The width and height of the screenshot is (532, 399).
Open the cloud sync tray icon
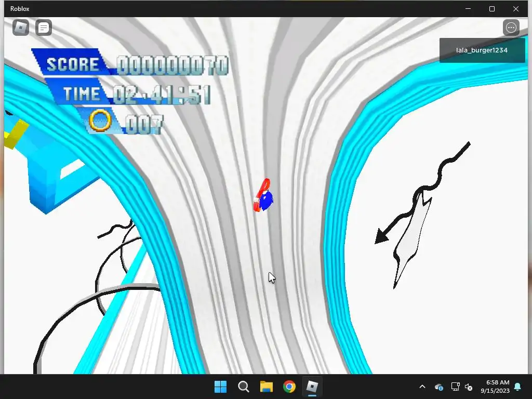[438, 387]
